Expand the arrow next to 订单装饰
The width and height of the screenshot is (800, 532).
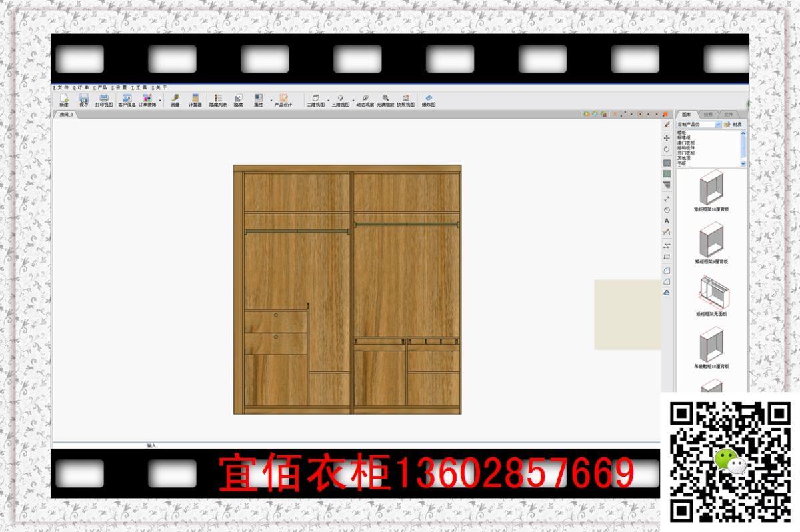coord(160,101)
